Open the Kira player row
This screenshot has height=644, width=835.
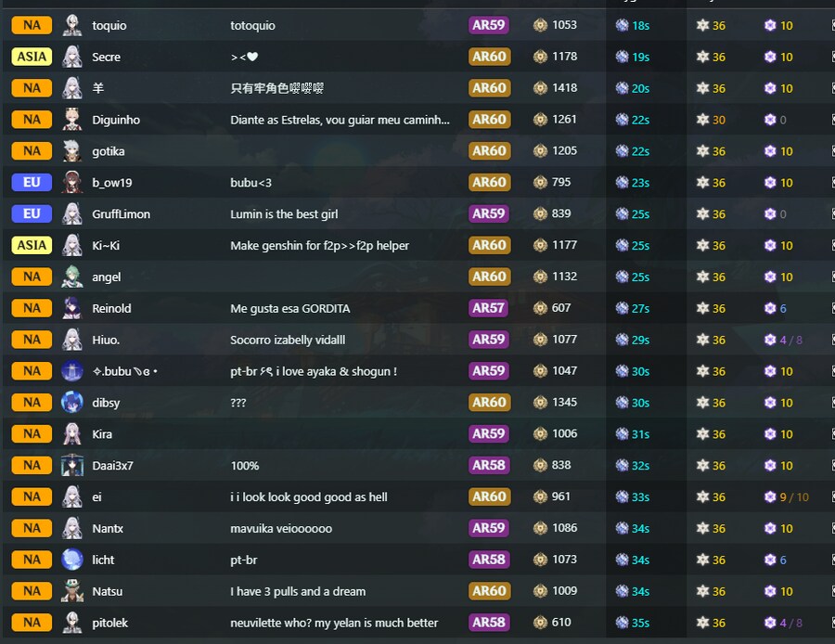(x=417, y=433)
